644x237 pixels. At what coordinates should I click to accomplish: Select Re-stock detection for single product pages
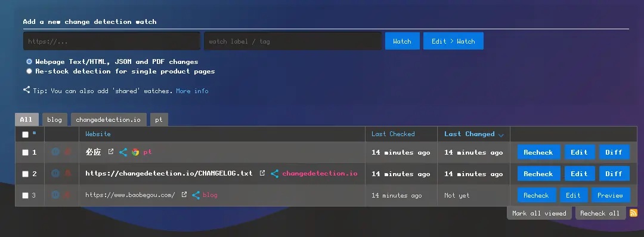pos(29,71)
